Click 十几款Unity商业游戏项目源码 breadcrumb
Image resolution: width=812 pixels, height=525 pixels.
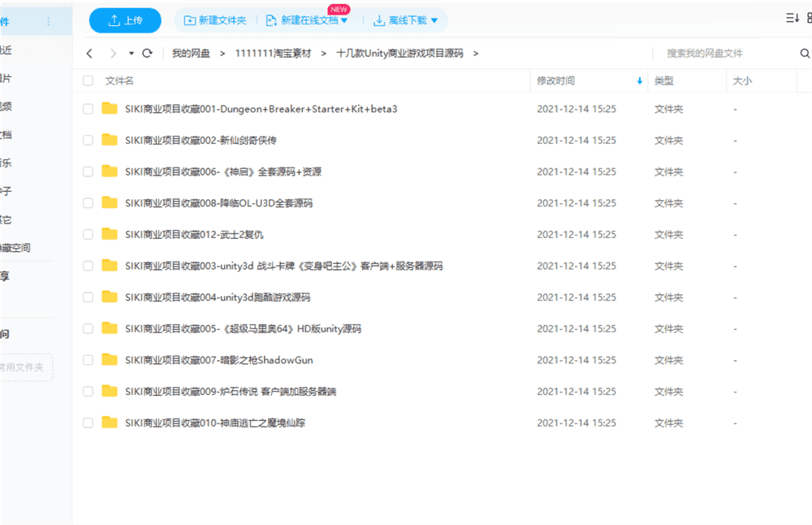pyautogui.click(x=400, y=54)
